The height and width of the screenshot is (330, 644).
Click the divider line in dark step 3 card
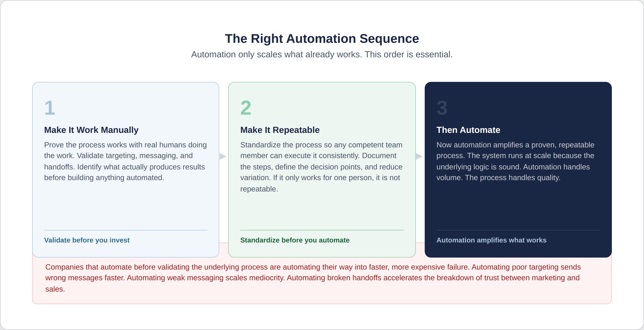pos(518,230)
